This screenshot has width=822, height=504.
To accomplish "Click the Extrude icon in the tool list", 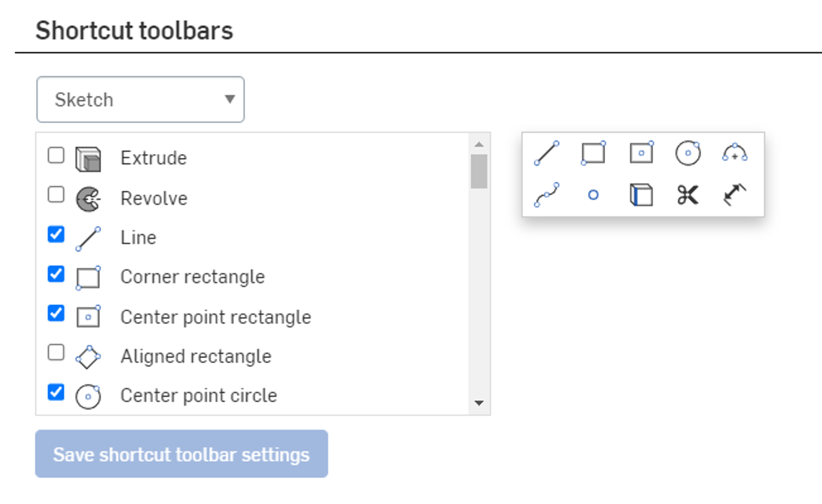I will (x=88, y=159).
